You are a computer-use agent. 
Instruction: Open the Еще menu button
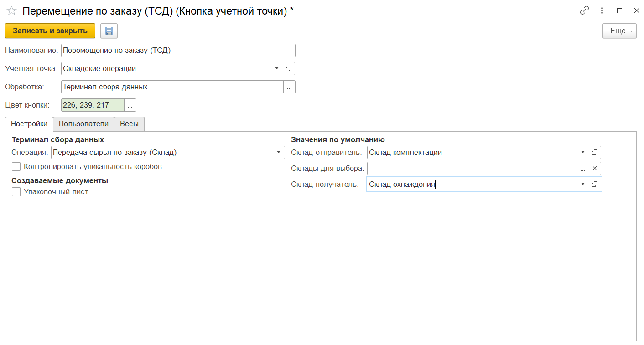point(619,31)
